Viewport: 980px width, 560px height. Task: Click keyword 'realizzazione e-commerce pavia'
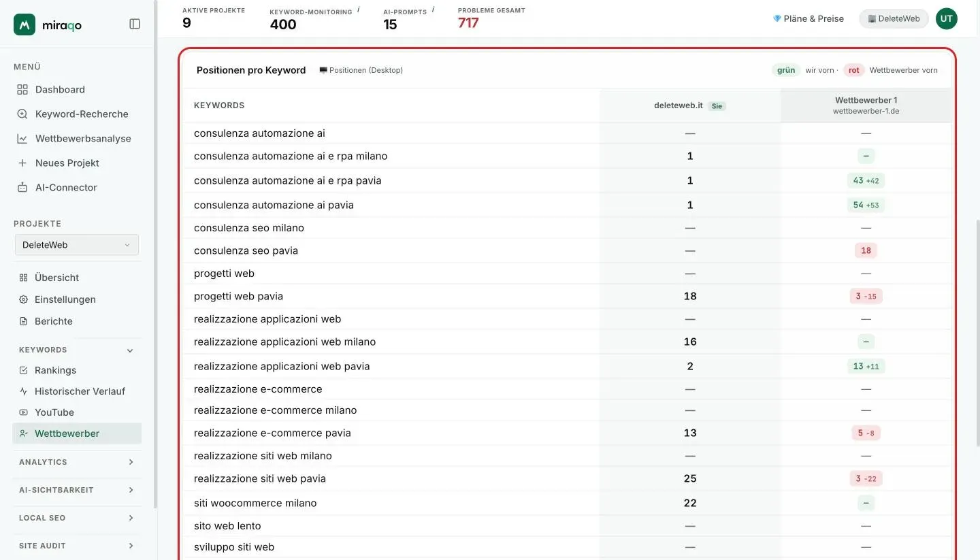[272, 433]
